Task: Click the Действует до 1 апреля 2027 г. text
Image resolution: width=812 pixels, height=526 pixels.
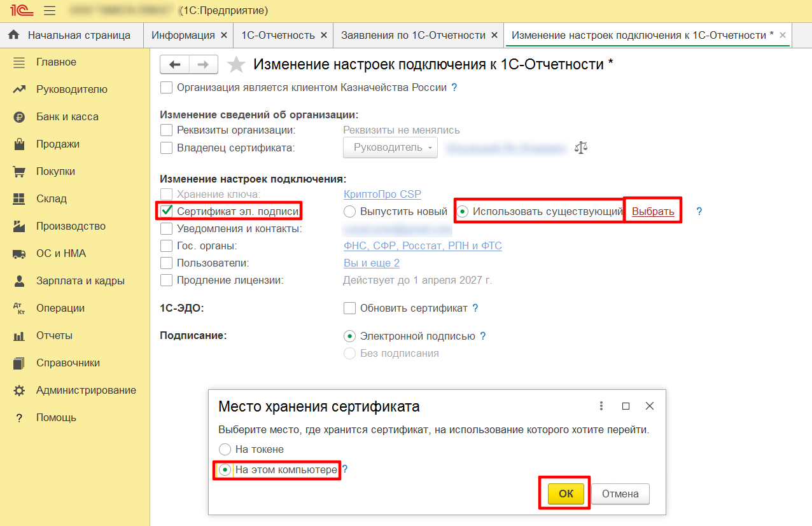Action: pos(417,280)
